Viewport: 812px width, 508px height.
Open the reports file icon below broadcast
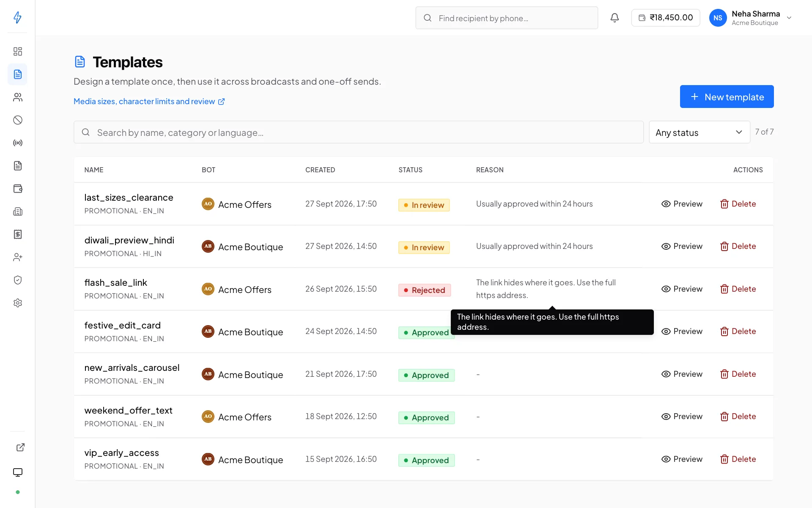point(17,166)
